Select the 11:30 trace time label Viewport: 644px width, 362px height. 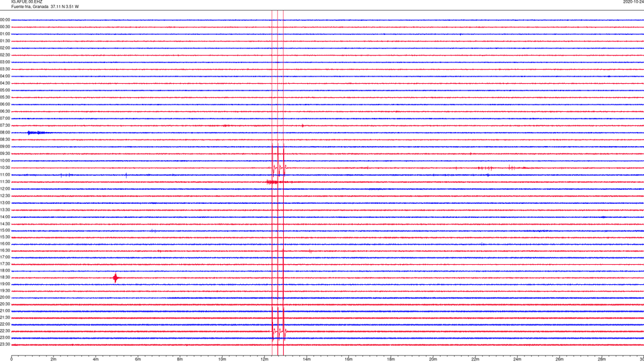click(x=5, y=182)
